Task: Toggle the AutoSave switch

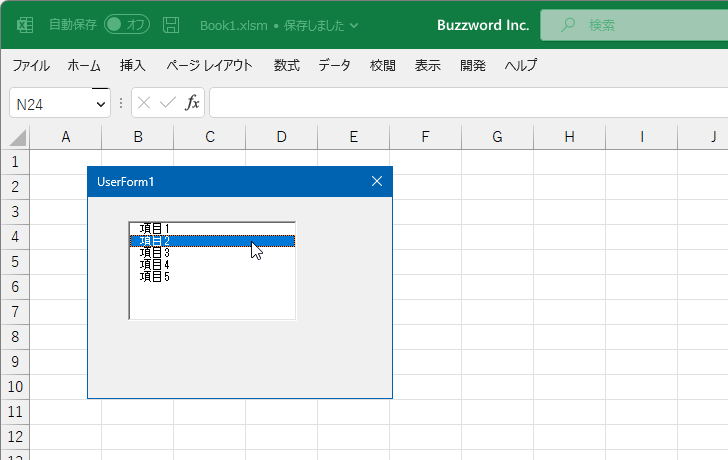Action: (127, 25)
